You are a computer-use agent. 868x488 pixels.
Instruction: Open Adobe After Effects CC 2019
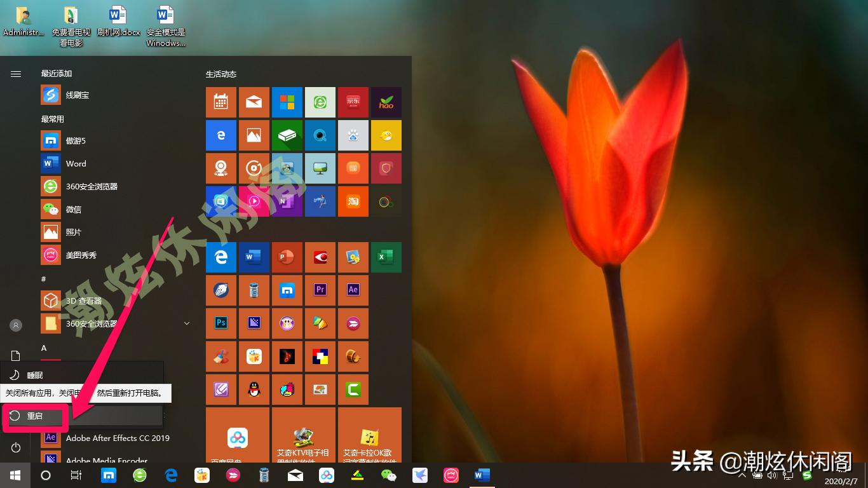click(118, 438)
